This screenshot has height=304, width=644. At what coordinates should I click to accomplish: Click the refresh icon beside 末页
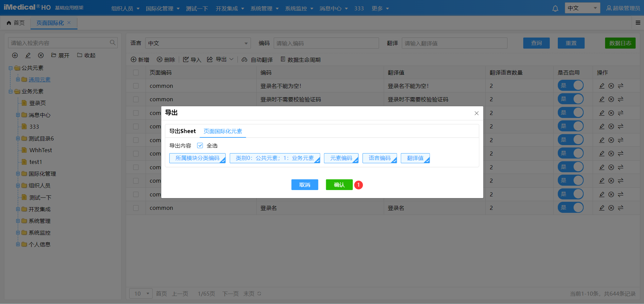pos(259,294)
